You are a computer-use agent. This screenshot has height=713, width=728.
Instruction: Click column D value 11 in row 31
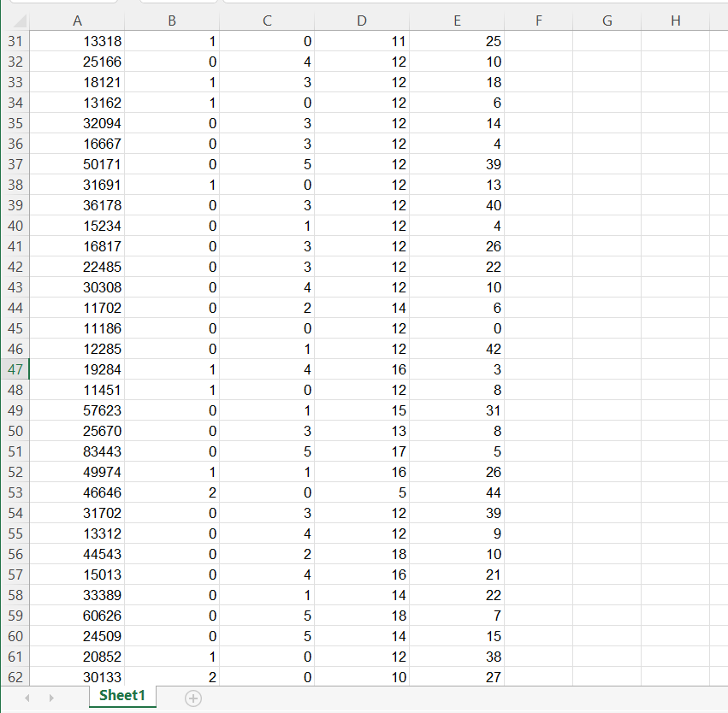pos(362,41)
